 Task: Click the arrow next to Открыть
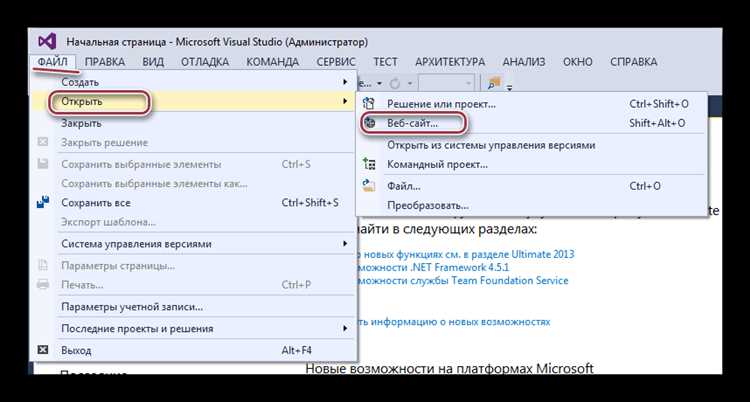(345, 101)
